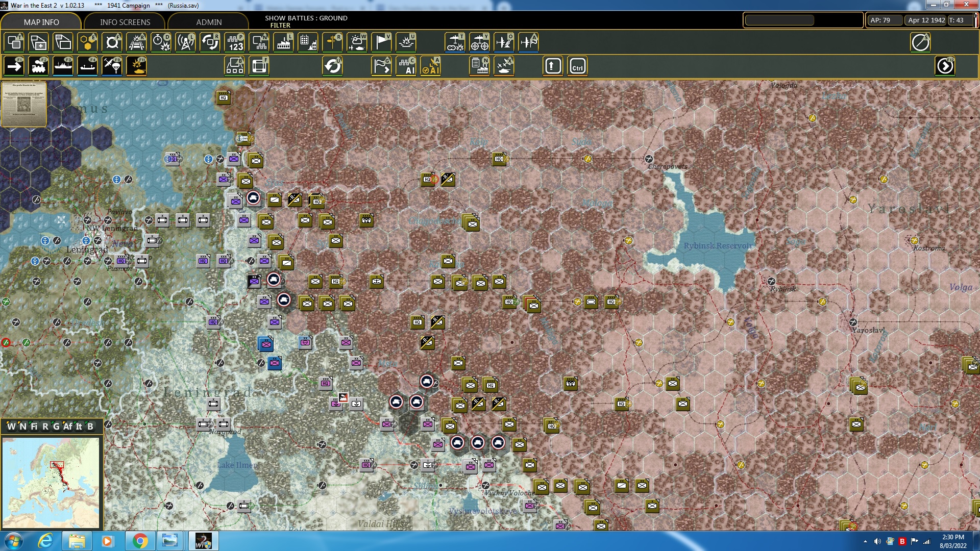Click the T: 43 turn counter
980x551 pixels.
pyautogui.click(x=960, y=20)
